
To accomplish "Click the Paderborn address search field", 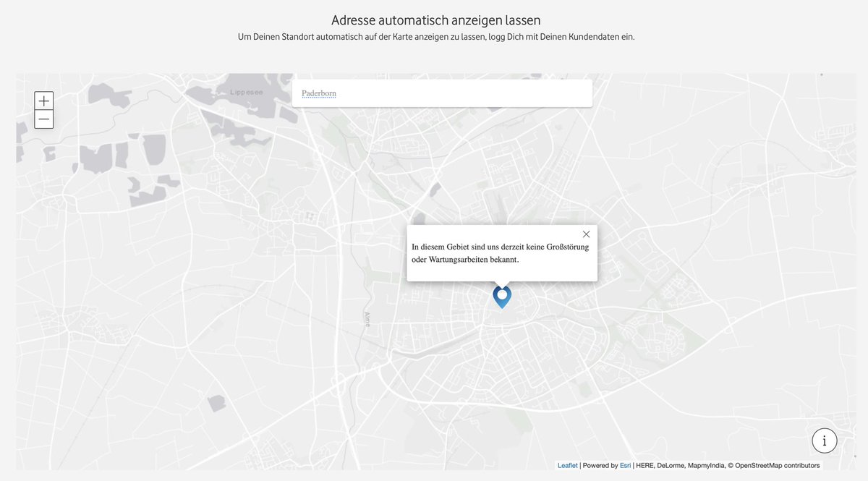I will point(442,93).
